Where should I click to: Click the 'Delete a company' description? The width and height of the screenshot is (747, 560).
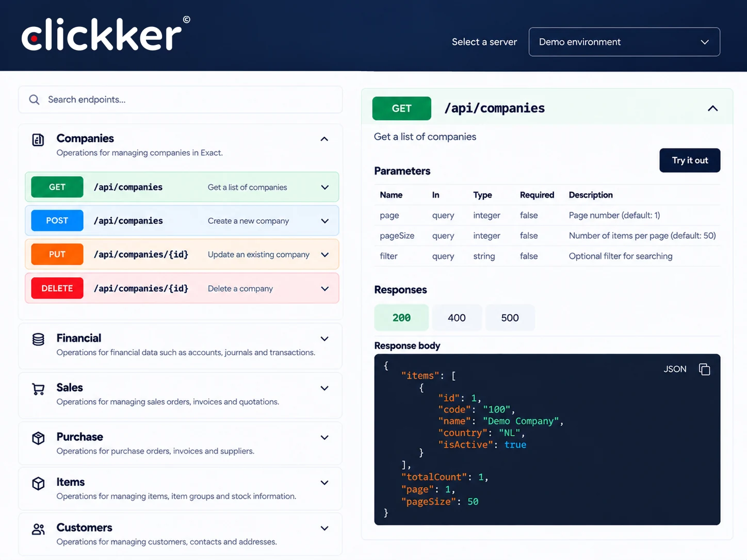240,289
